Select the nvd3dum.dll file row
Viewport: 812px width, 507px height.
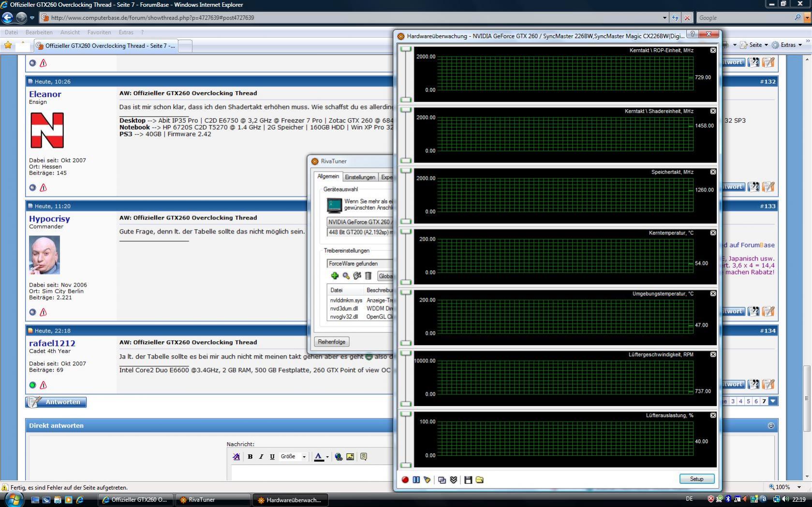point(361,308)
